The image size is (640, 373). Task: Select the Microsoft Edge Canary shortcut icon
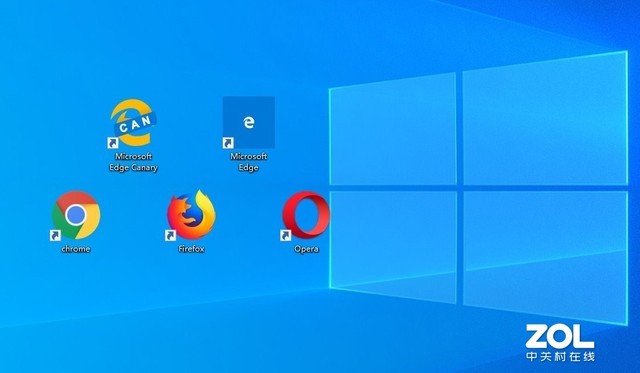point(133,122)
